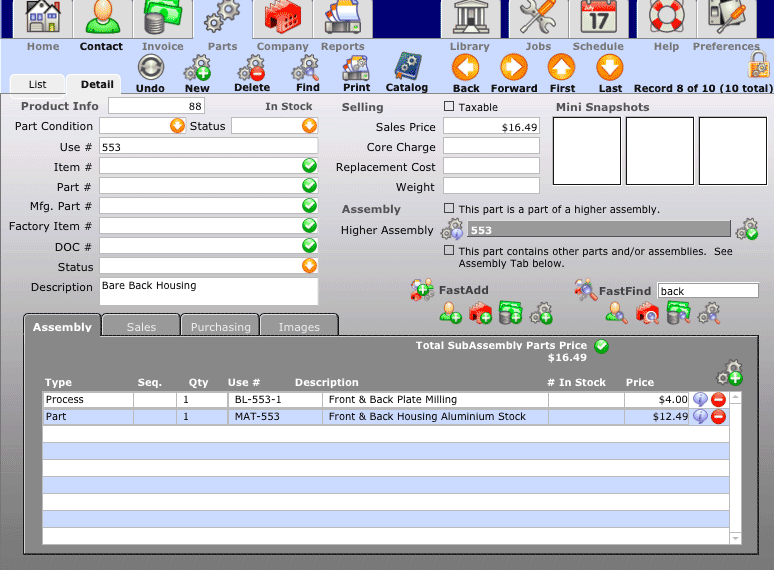Remove the MAT-553 assembly row
The image size is (774, 570).
point(718,417)
